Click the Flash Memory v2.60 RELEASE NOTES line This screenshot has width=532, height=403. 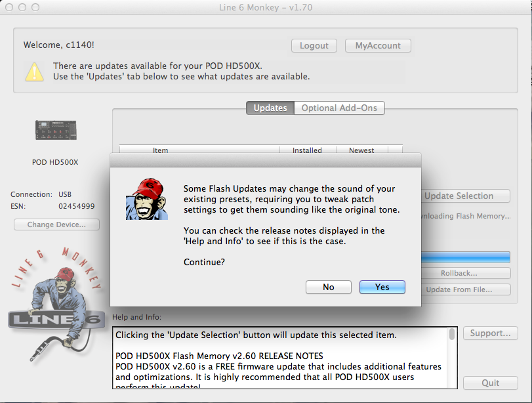(219, 356)
